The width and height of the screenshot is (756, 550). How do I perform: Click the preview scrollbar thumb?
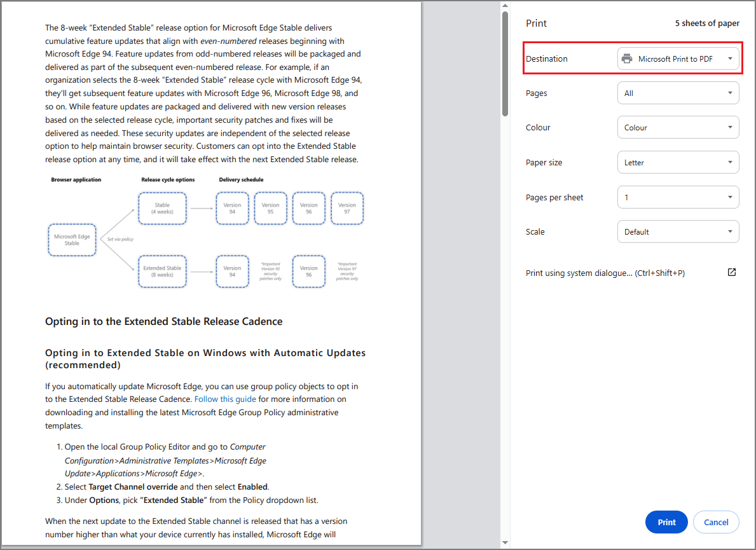pyautogui.click(x=505, y=64)
